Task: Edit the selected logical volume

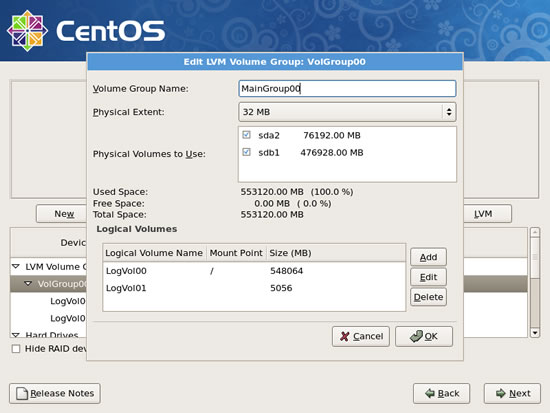Action: coord(428,277)
